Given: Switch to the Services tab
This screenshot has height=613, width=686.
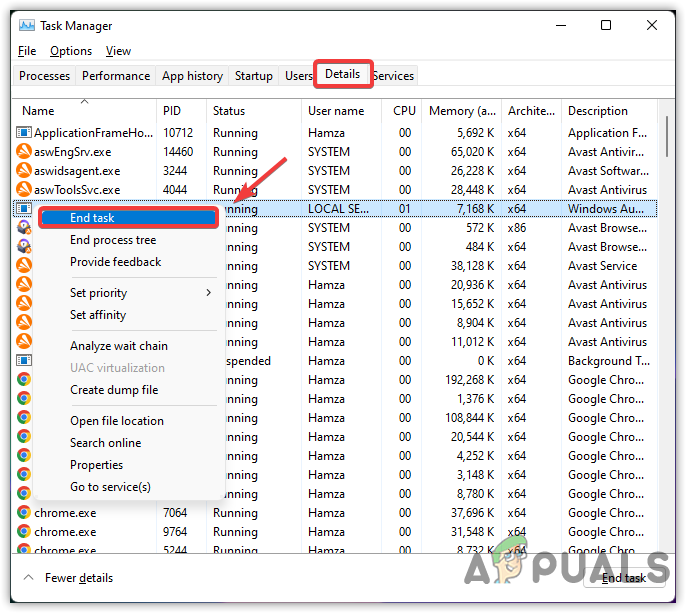Looking at the screenshot, I should point(393,76).
